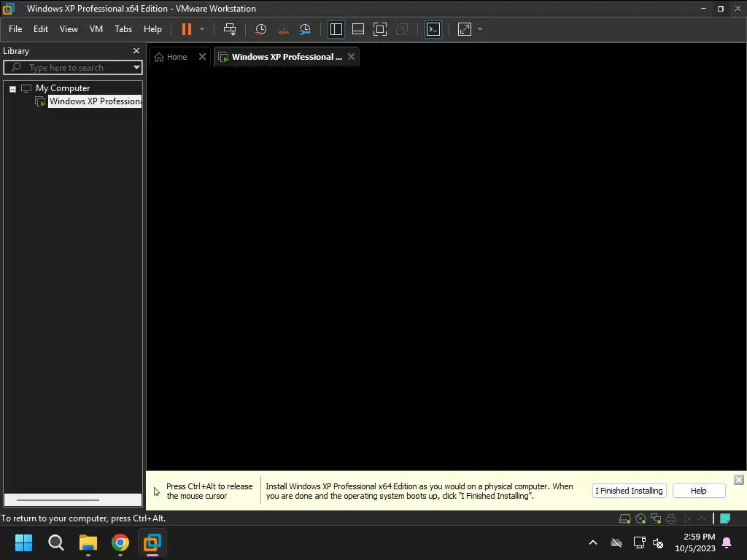Open power options dropdown next to pause button

[202, 29]
